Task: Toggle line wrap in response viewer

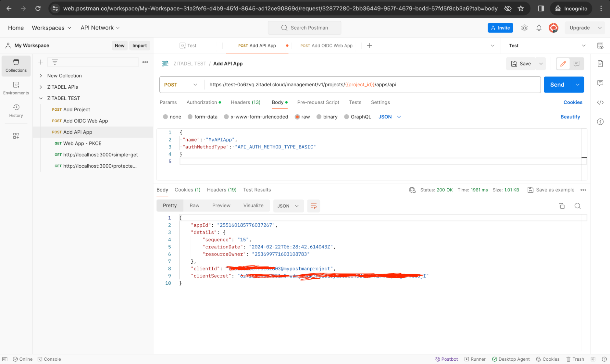Action: tap(313, 206)
